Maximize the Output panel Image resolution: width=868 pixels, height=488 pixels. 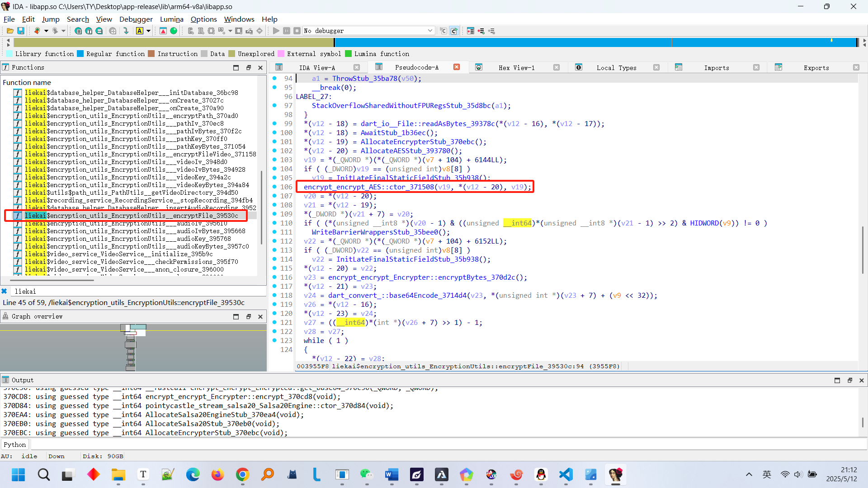click(x=837, y=380)
